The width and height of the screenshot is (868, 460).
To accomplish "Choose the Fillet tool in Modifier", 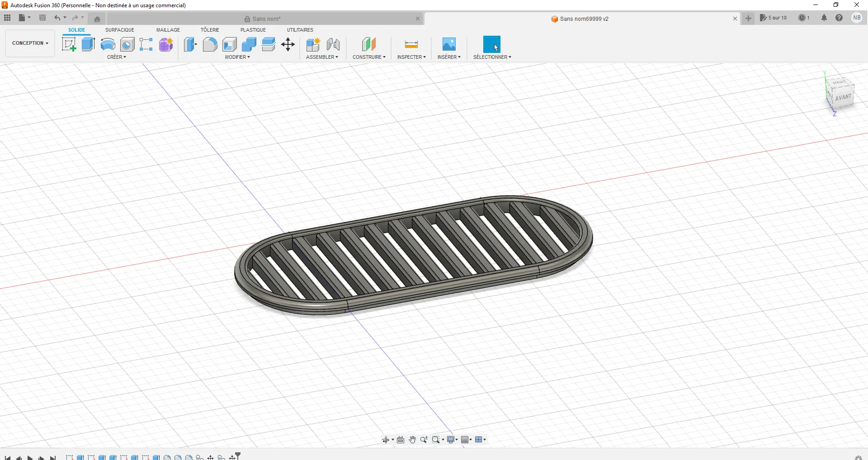I will pyautogui.click(x=210, y=44).
